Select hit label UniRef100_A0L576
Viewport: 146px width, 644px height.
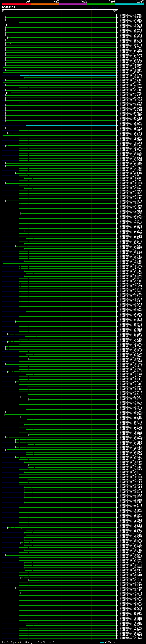pos(131,593)
